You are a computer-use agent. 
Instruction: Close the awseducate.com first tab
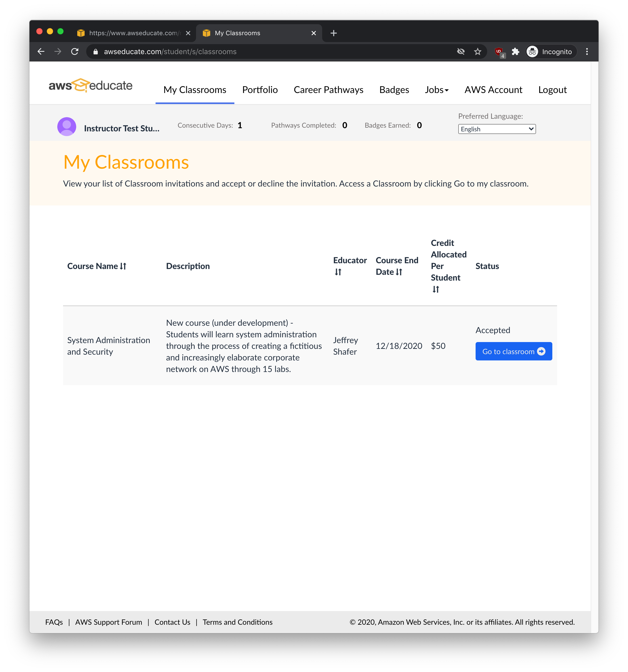pyautogui.click(x=188, y=33)
